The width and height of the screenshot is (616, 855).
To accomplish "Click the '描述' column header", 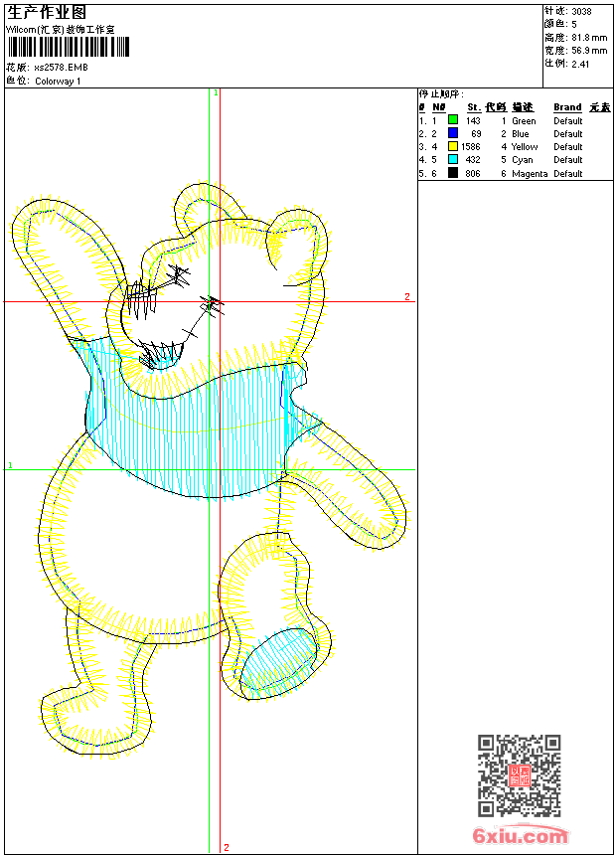I will [x=523, y=107].
